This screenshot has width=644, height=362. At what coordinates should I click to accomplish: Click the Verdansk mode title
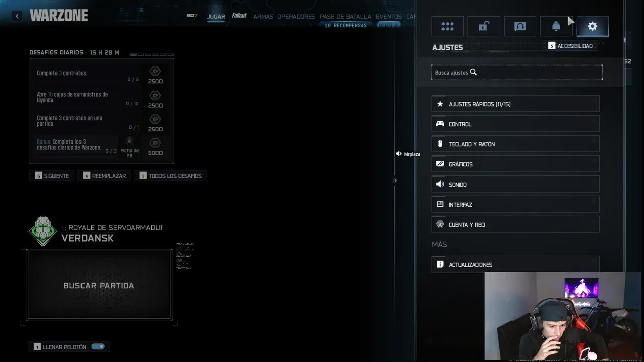coord(88,238)
